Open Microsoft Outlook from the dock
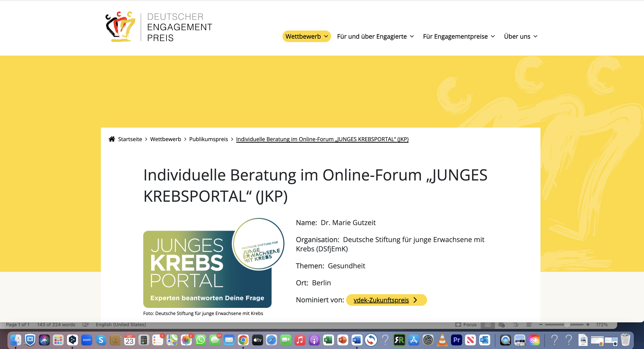This screenshot has height=349, width=644. click(485, 340)
